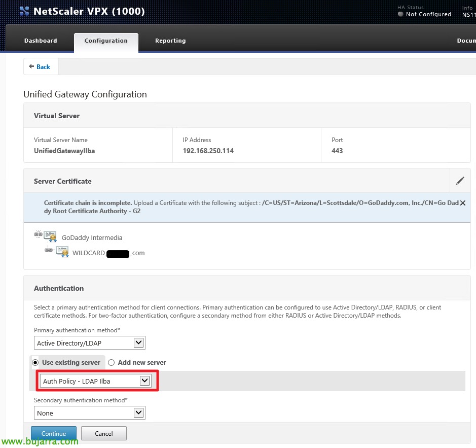Open the Documentation tab
This screenshot has width=476, height=448.
coord(466,41)
